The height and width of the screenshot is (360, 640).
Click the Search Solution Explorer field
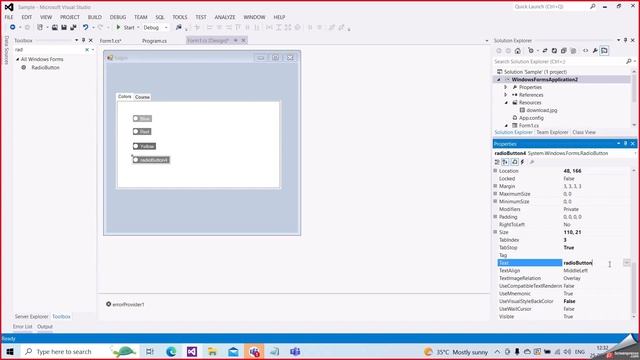point(559,61)
